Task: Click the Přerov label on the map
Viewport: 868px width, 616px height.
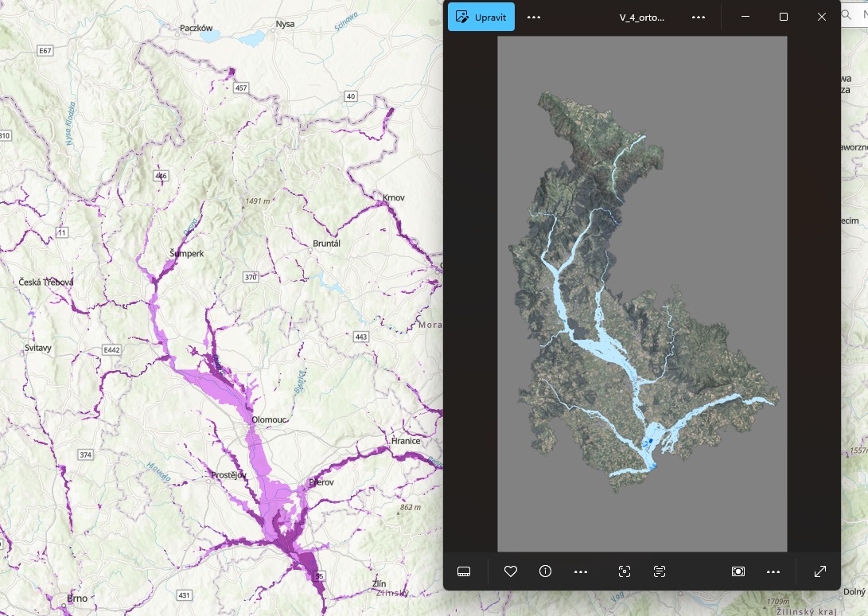Action: pos(321,482)
